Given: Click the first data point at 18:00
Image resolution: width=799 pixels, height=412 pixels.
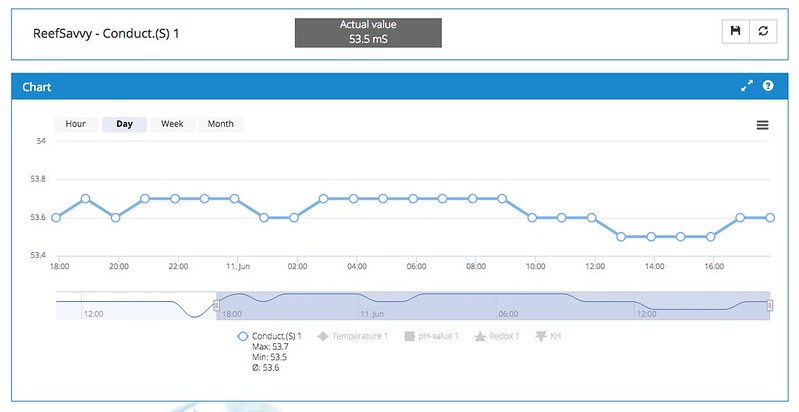Looking at the screenshot, I should (x=56, y=217).
